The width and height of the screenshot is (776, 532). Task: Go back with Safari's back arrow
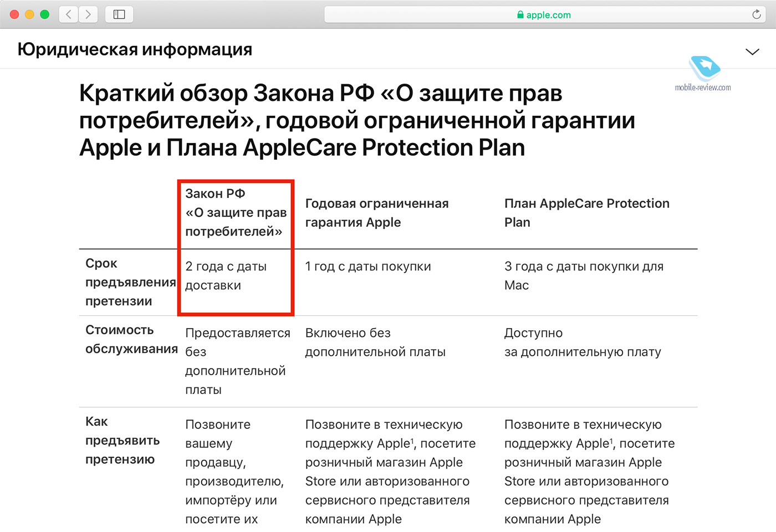[69, 14]
